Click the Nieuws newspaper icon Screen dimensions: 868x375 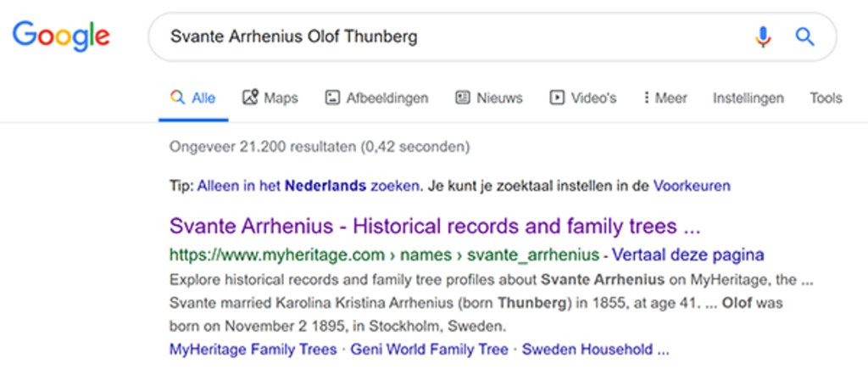pos(463,98)
